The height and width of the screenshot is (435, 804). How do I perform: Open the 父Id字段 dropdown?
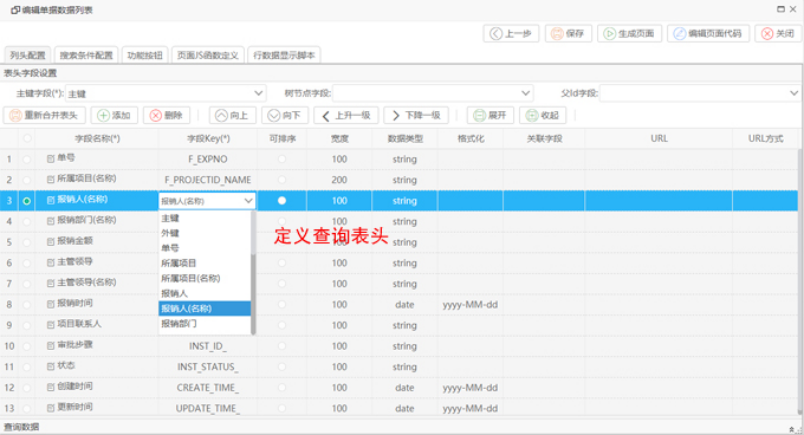[794, 93]
